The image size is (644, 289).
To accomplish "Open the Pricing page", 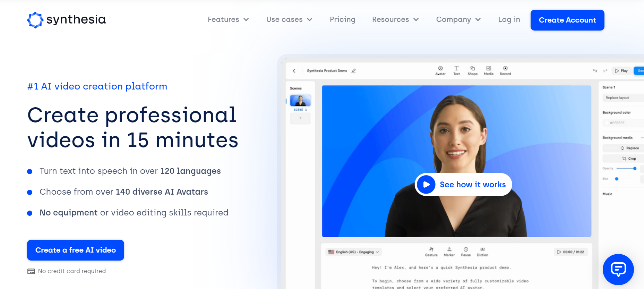I will click(x=343, y=19).
